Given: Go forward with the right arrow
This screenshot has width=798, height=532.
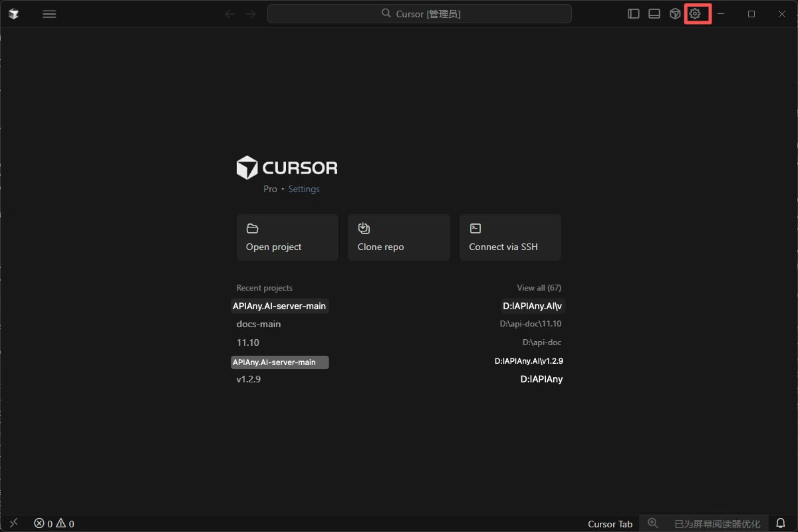Looking at the screenshot, I should [x=250, y=14].
